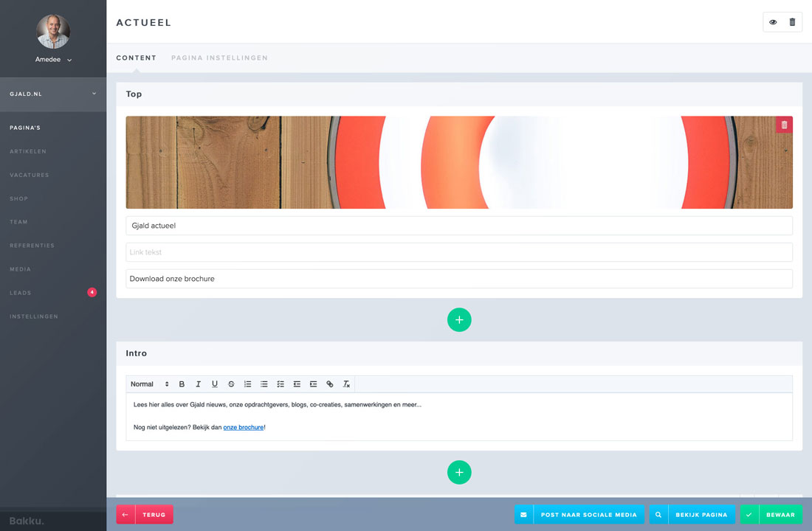Select the numbered list icon in the editor
This screenshot has width=812, height=531.
coord(247,383)
